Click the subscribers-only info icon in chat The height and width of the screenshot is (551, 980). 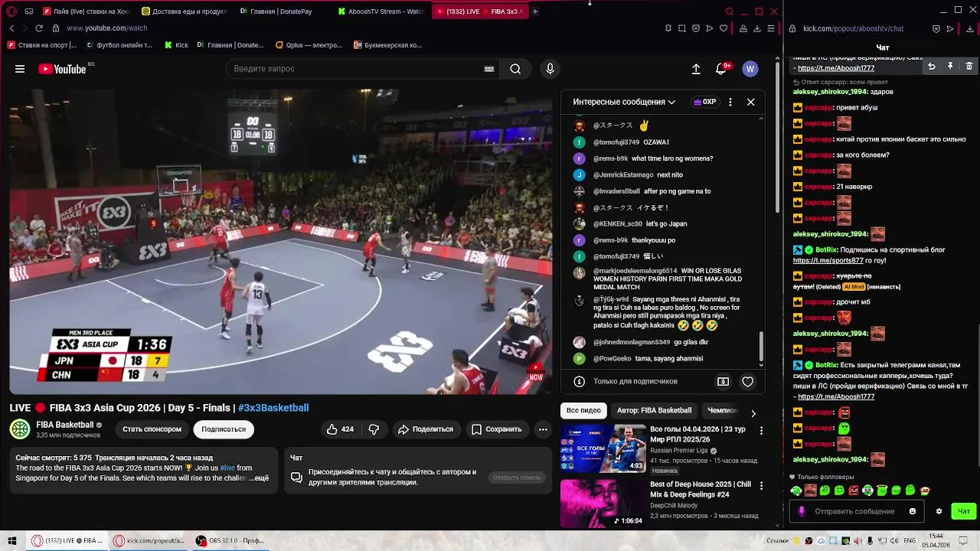tap(580, 381)
